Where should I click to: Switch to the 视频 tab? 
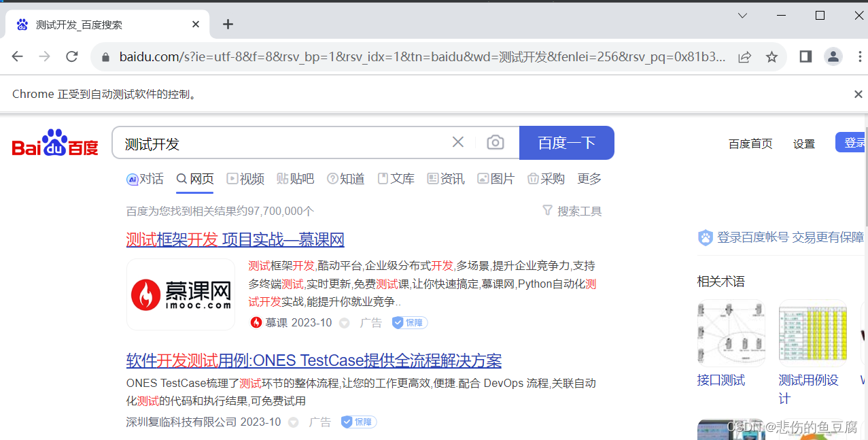(x=245, y=179)
